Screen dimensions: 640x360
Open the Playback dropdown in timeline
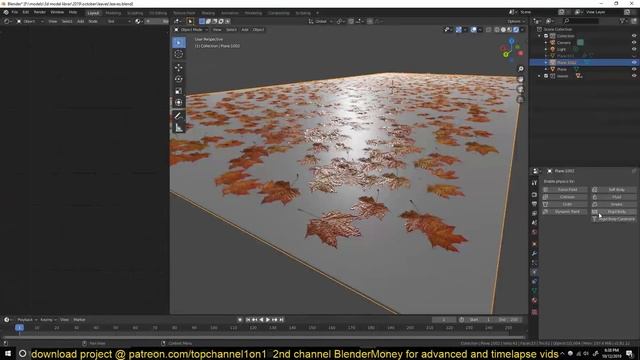pyautogui.click(x=27, y=320)
